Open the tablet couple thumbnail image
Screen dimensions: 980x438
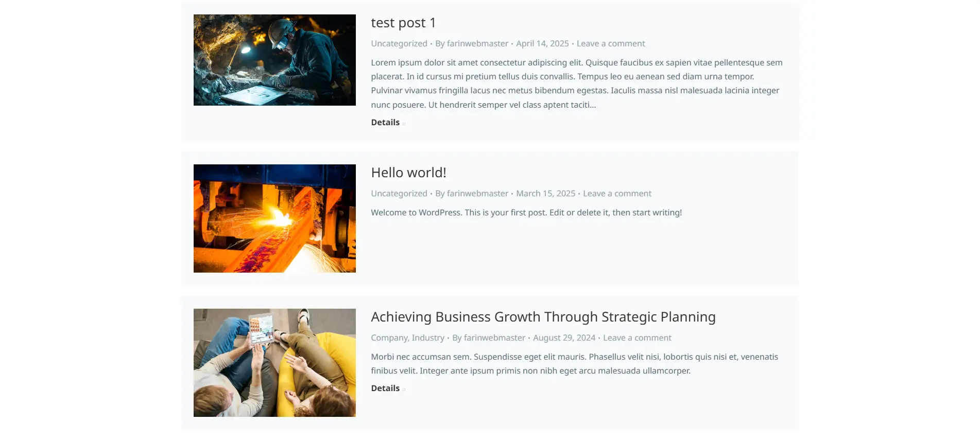coord(274,363)
